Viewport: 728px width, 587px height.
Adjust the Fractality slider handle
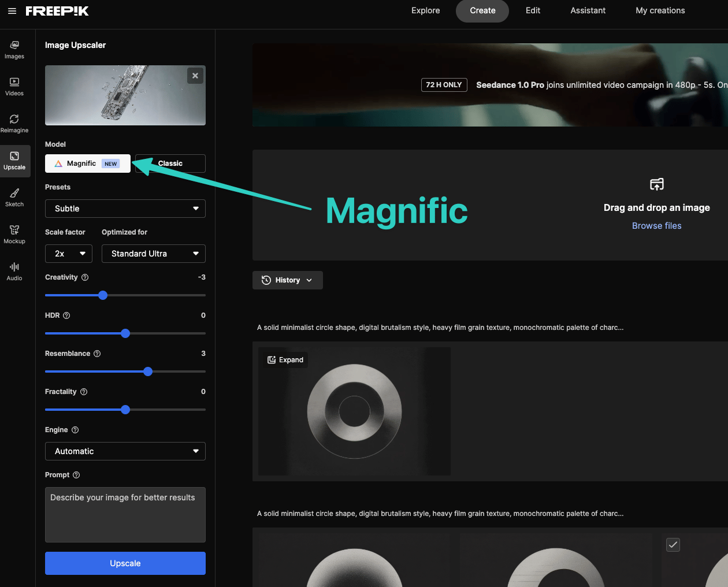click(125, 410)
